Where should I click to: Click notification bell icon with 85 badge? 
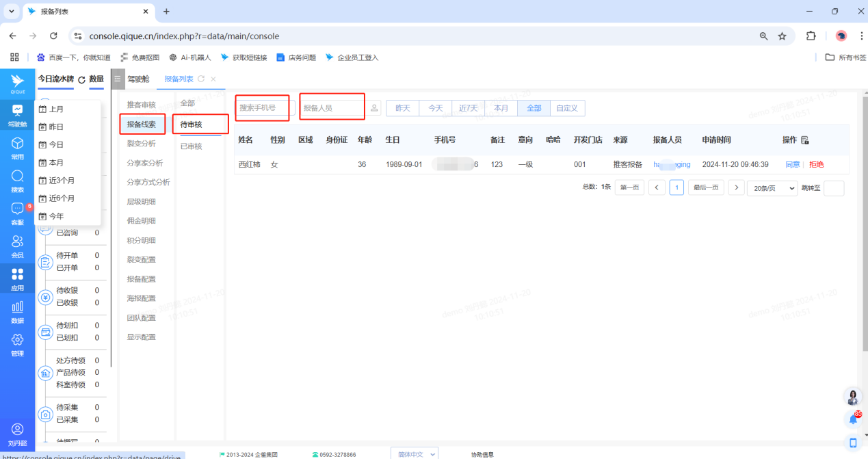(x=853, y=419)
